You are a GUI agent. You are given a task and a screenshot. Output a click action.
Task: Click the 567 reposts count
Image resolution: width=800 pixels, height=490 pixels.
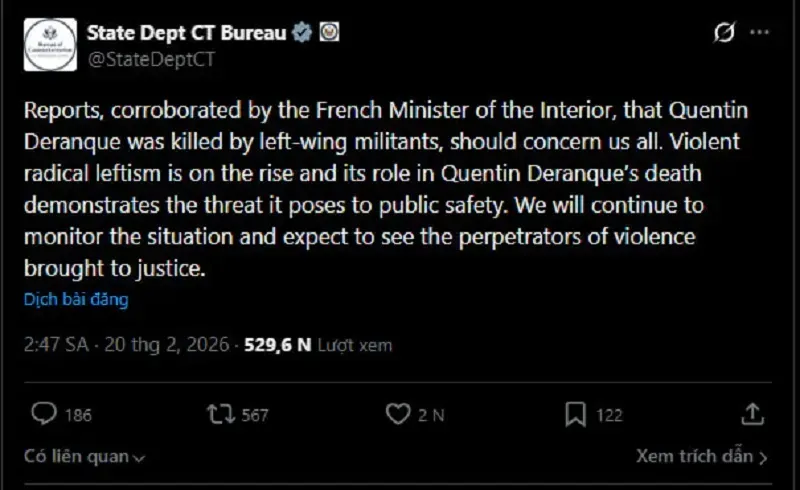tap(255, 415)
